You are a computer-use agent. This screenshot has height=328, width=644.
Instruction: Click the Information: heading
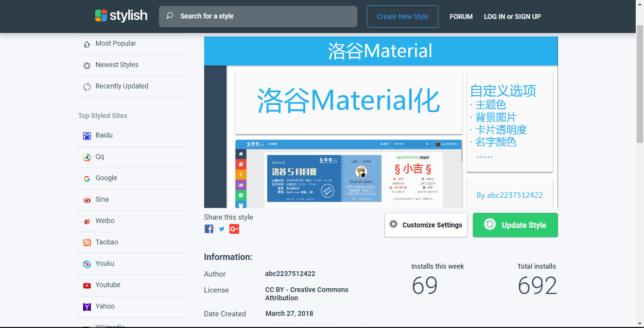tap(228, 257)
